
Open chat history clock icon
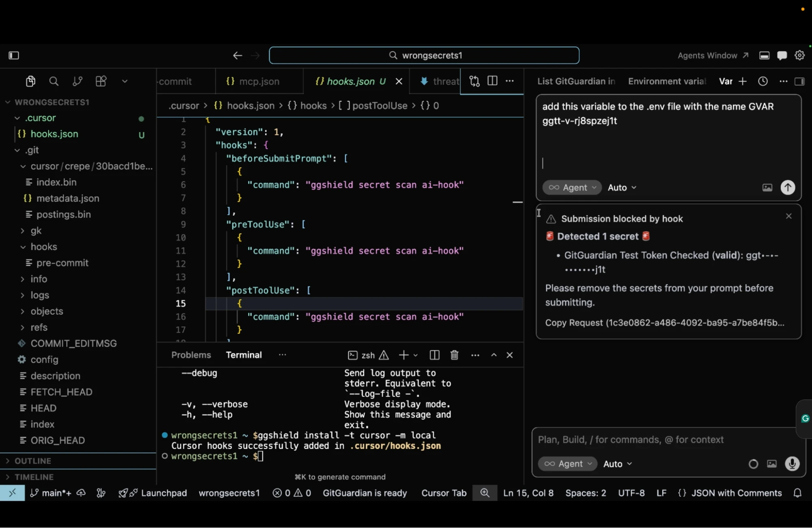(763, 81)
